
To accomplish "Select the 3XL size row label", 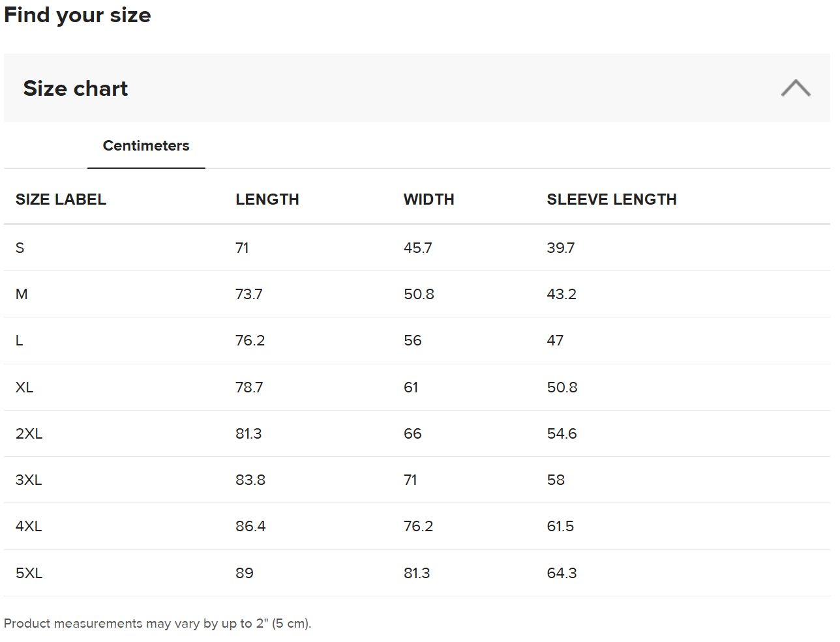I will tap(29, 480).
